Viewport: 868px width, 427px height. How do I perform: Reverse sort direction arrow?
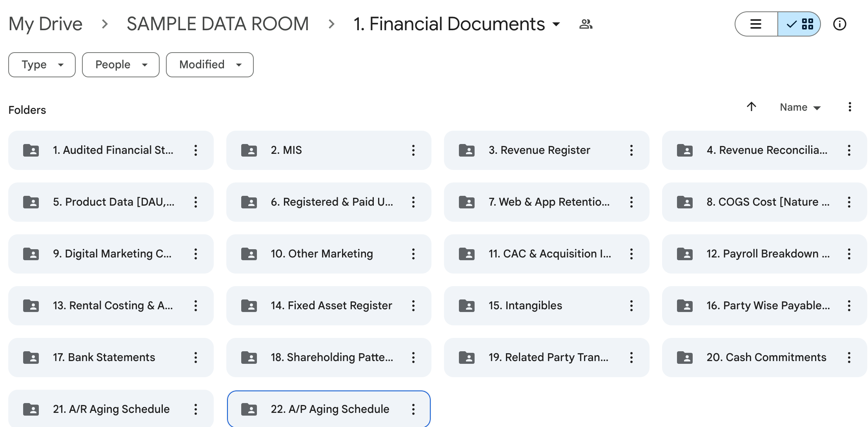751,107
